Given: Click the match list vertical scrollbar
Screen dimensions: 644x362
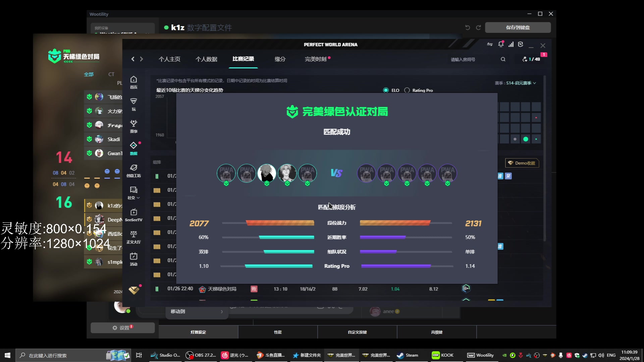Looking at the screenshot, I should pos(544,158).
